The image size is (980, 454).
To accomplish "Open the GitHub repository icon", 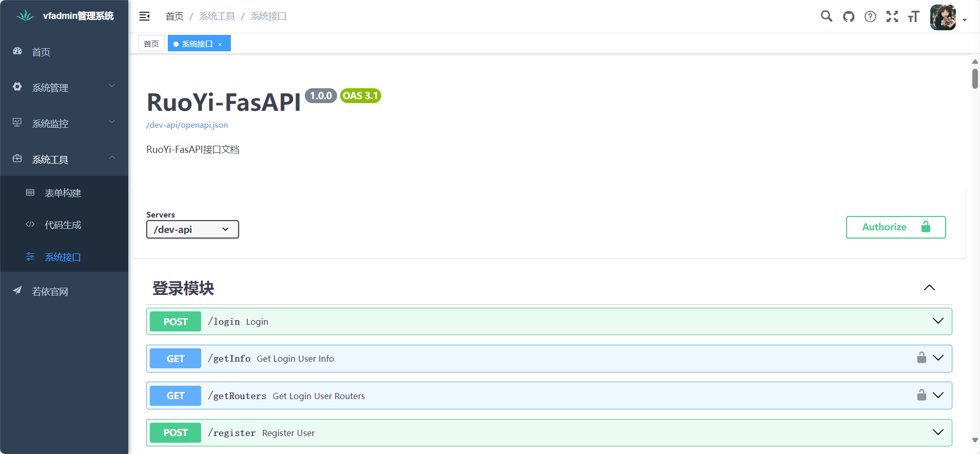I will [x=849, y=16].
